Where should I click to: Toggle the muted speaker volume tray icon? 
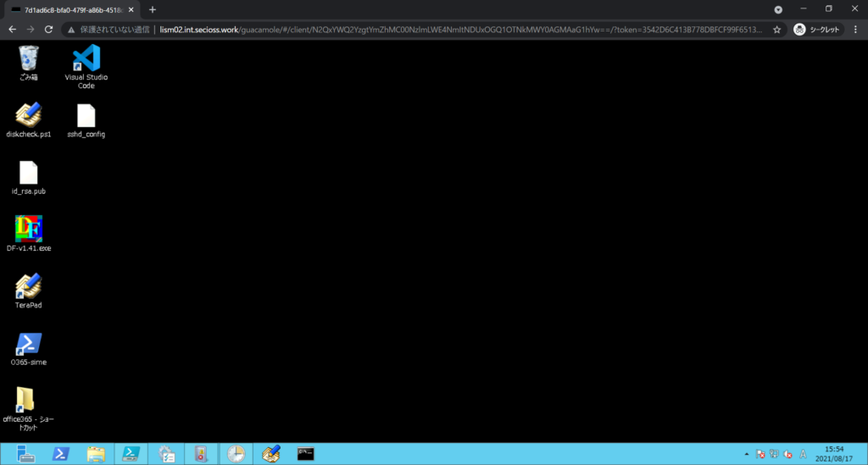pyautogui.click(x=788, y=454)
